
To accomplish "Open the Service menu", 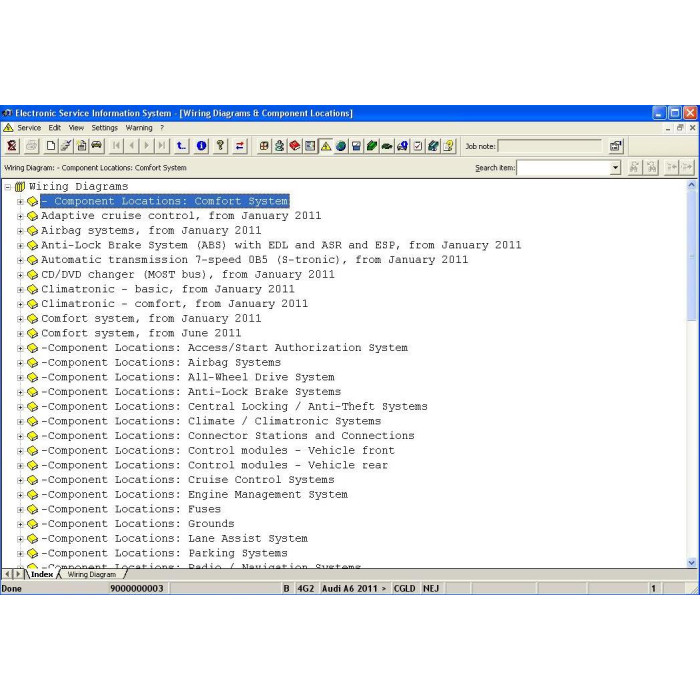I will [29, 128].
